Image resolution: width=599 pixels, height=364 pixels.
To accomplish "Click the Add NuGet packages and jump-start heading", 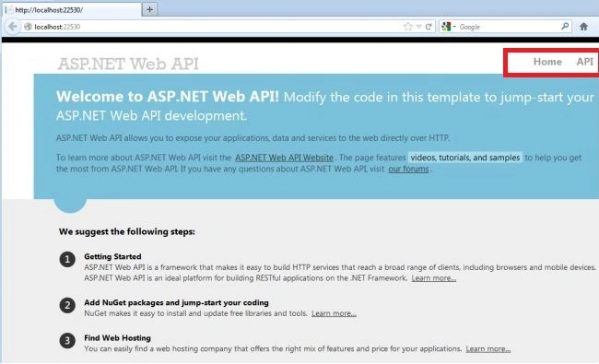I will 176,302.
